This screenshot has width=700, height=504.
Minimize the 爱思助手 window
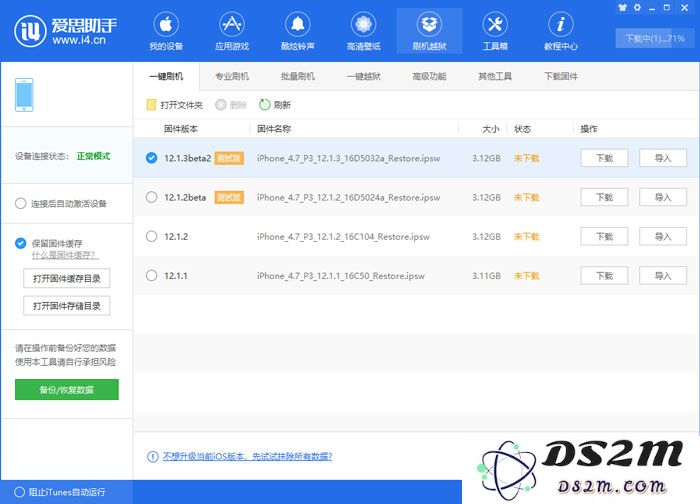pos(652,8)
